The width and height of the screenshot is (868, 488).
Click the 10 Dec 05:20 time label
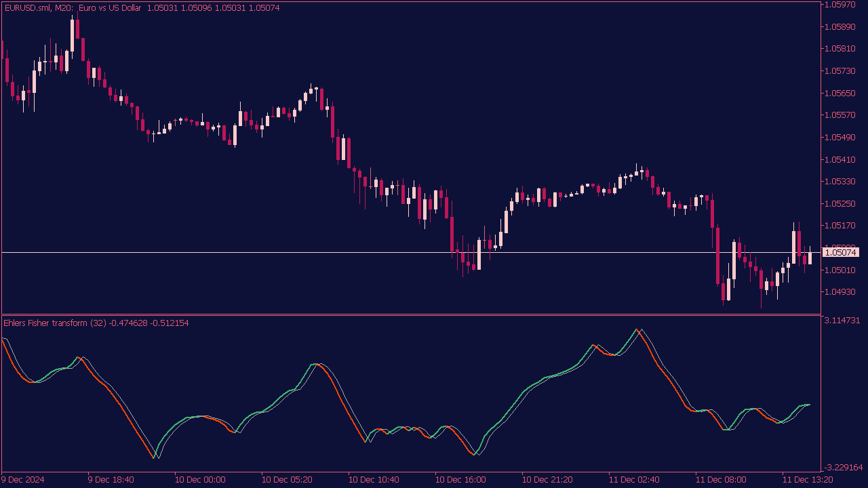pyautogui.click(x=287, y=480)
